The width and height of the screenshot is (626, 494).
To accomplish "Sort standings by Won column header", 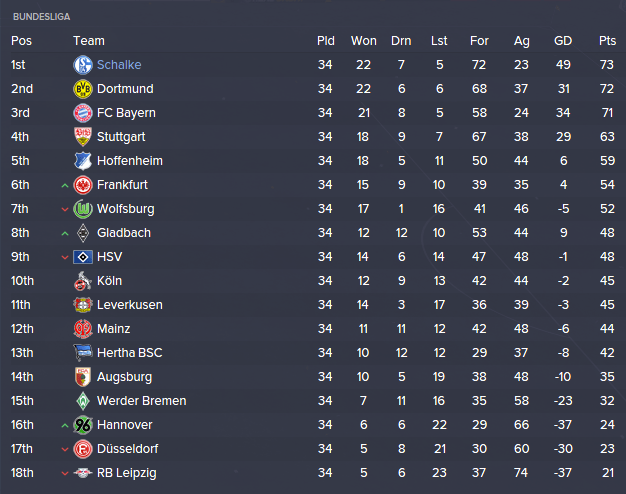I will (x=364, y=41).
